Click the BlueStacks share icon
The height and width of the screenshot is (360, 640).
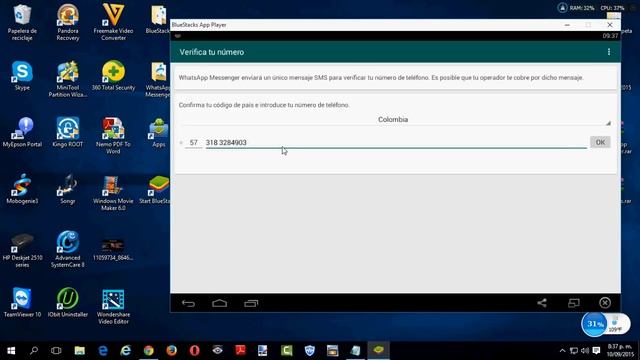click(542, 303)
